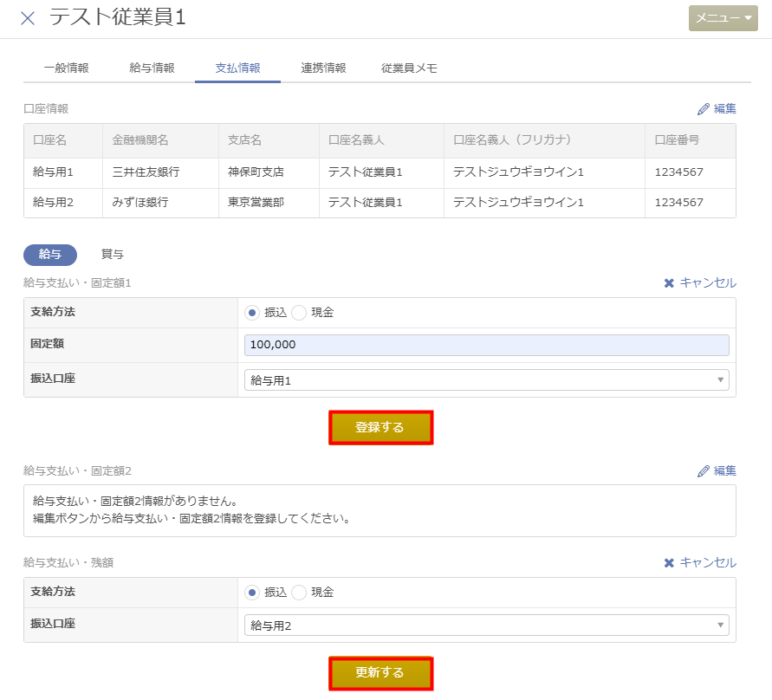
Task: Click the pencil 編集 icon for 口座情報
Action: pos(704,109)
